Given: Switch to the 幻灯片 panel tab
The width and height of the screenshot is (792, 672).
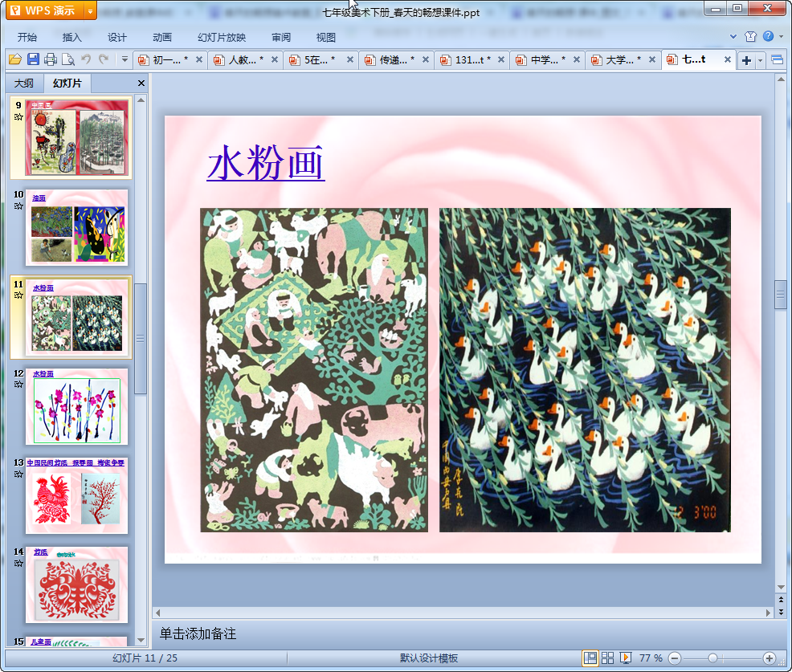Looking at the screenshot, I should 67,83.
